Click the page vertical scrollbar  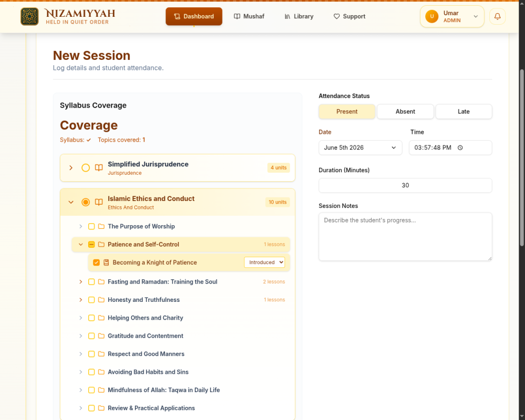click(522, 157)
